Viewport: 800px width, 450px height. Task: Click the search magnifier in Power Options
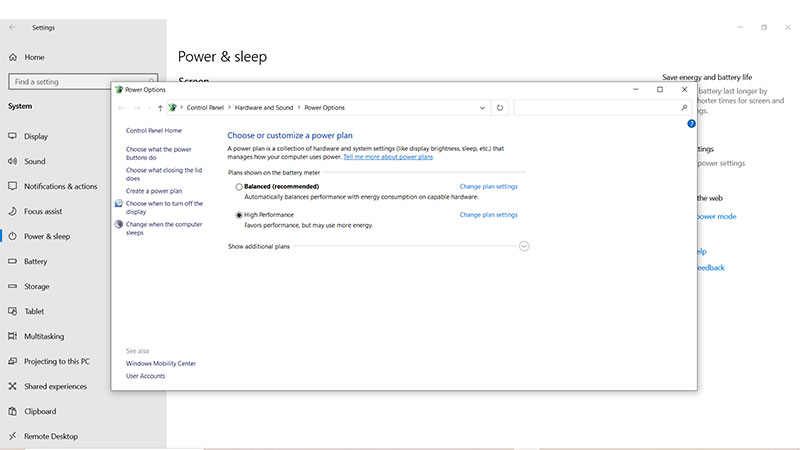pos(684,108)
